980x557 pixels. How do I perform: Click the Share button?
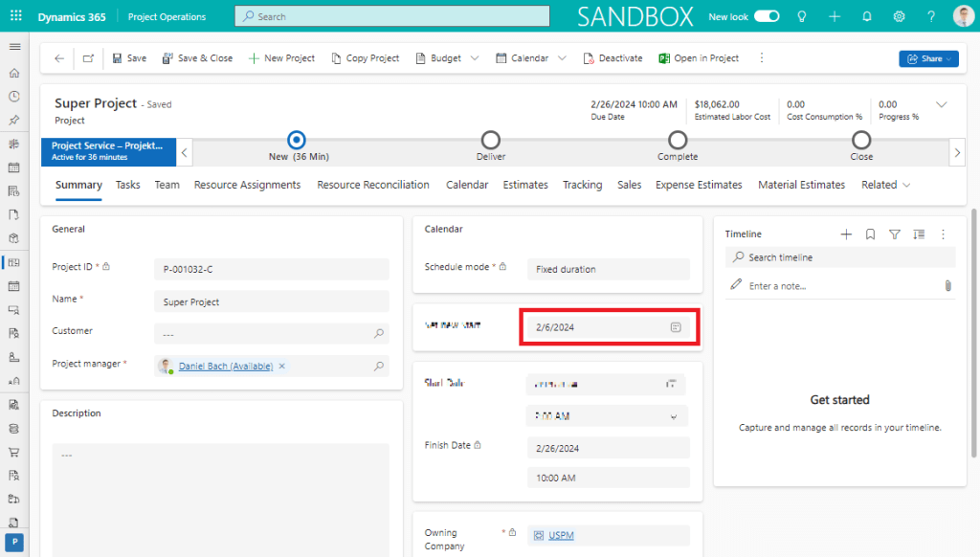pos(927,58)
